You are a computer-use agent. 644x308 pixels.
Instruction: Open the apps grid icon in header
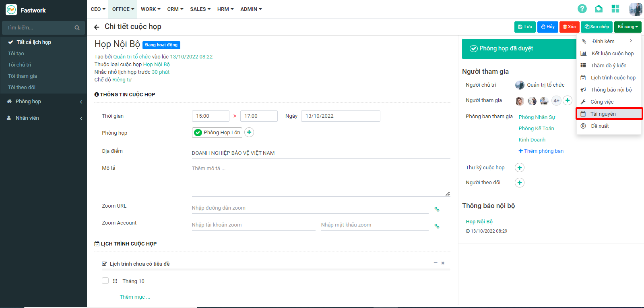pos(615,9)
